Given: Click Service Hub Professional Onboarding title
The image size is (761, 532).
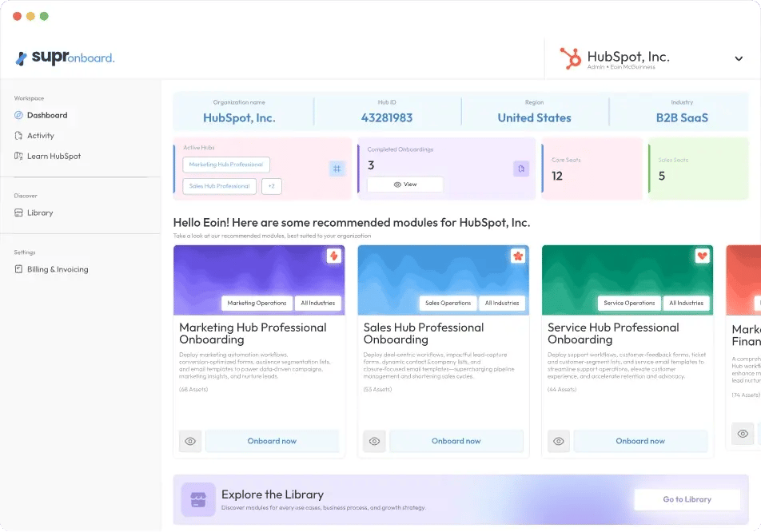Looking at the screenshot, I should pos(613,334).
